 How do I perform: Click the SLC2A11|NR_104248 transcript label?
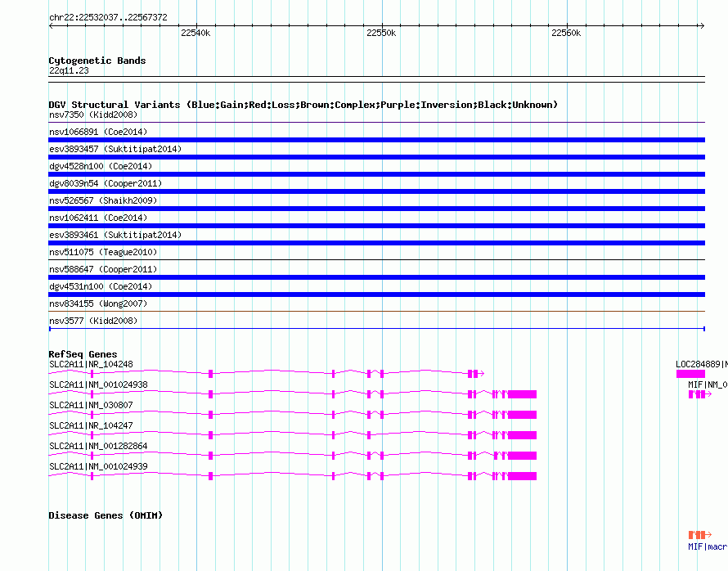tap(91, 364)
